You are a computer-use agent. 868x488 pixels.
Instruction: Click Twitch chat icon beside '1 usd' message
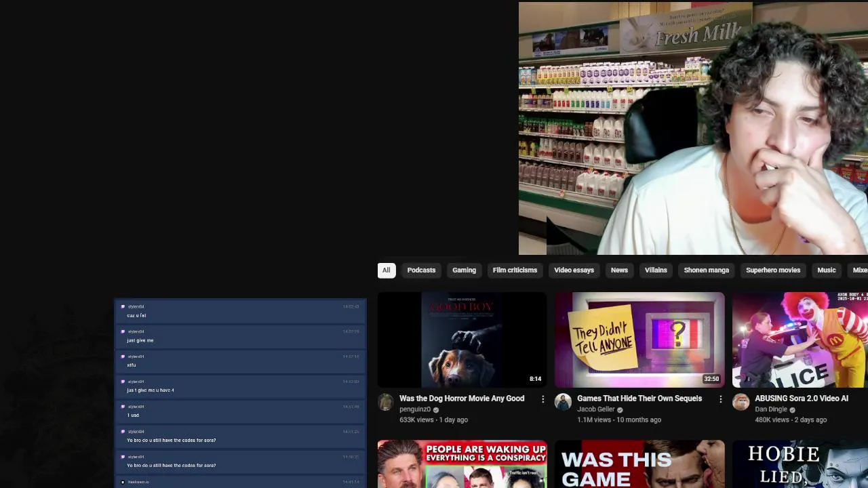(x=123, y=407)
